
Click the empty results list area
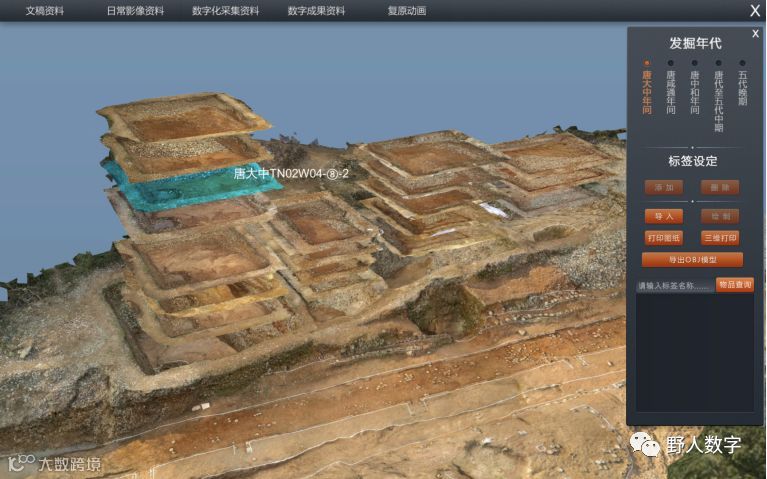(x=695, y=352)
